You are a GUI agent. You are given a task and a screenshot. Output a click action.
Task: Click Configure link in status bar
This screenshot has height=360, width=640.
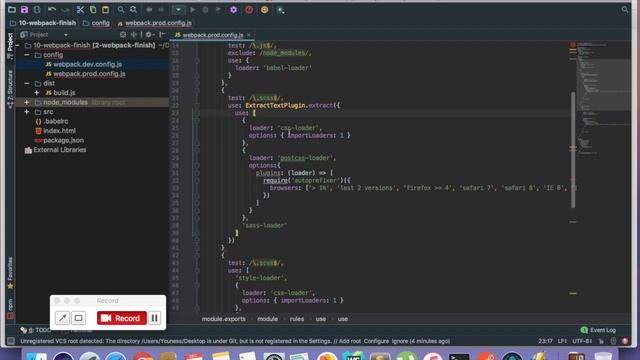(x=376, y=341)
